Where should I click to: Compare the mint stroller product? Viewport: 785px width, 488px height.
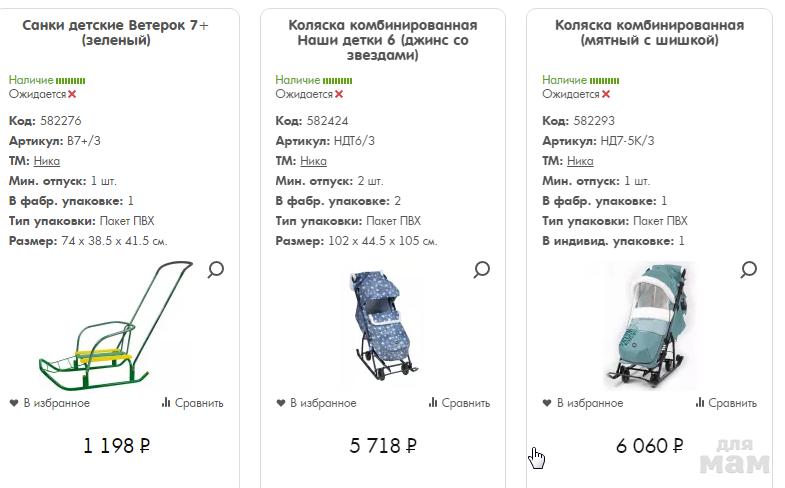(x=726, y=403)
